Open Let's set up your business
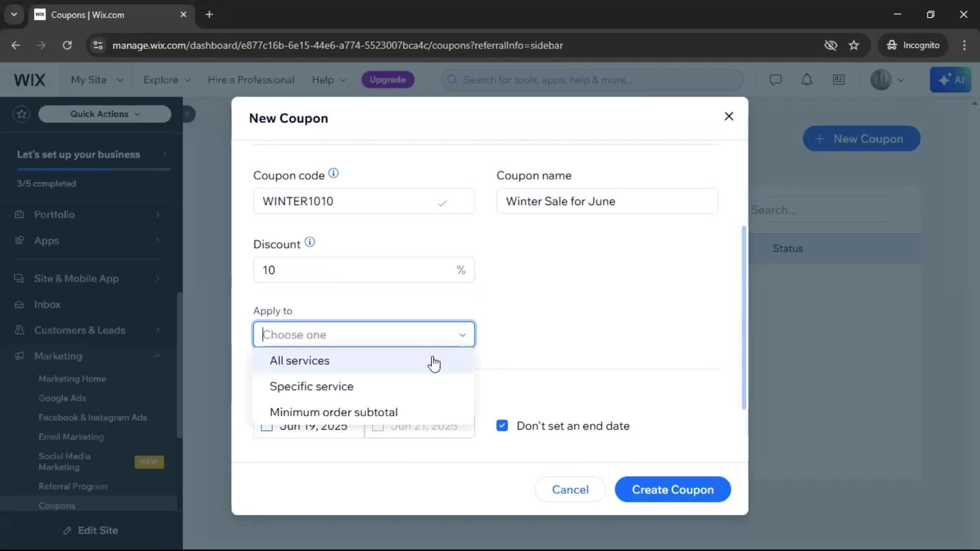 click(x=92, y=155)
